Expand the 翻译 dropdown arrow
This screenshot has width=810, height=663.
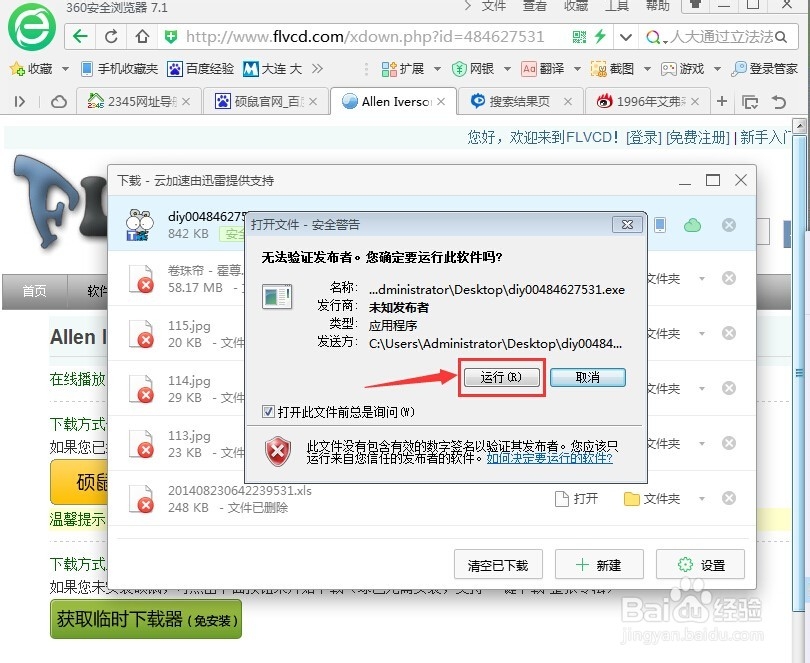577,69
